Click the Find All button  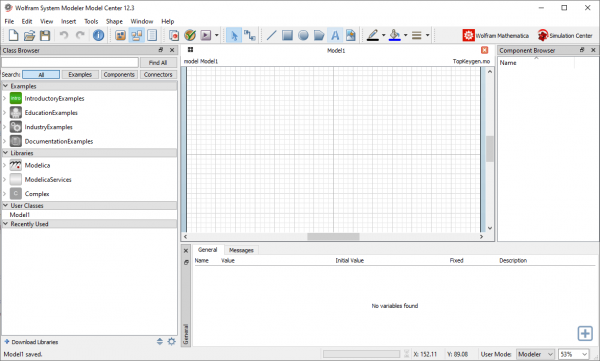pyautogui.click(x=158, y=62)
